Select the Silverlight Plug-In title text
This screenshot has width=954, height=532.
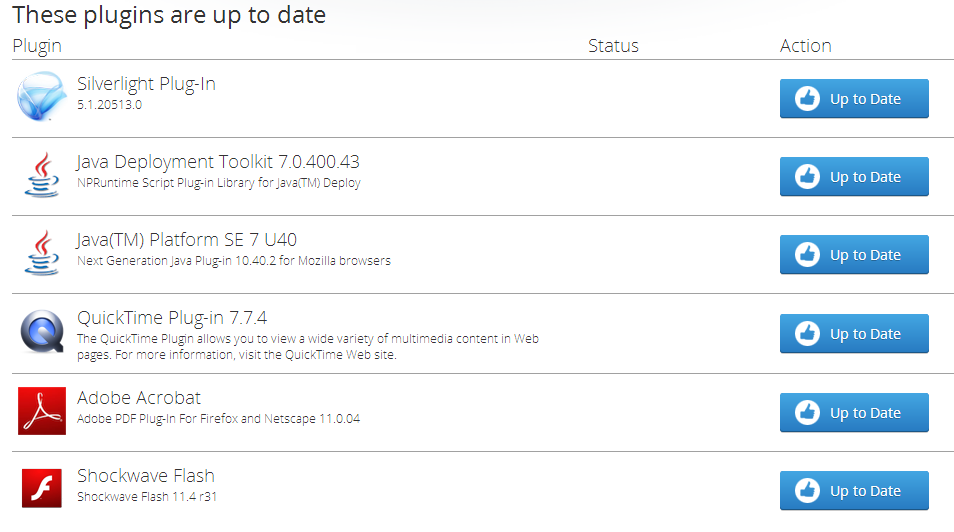(146, 84)
